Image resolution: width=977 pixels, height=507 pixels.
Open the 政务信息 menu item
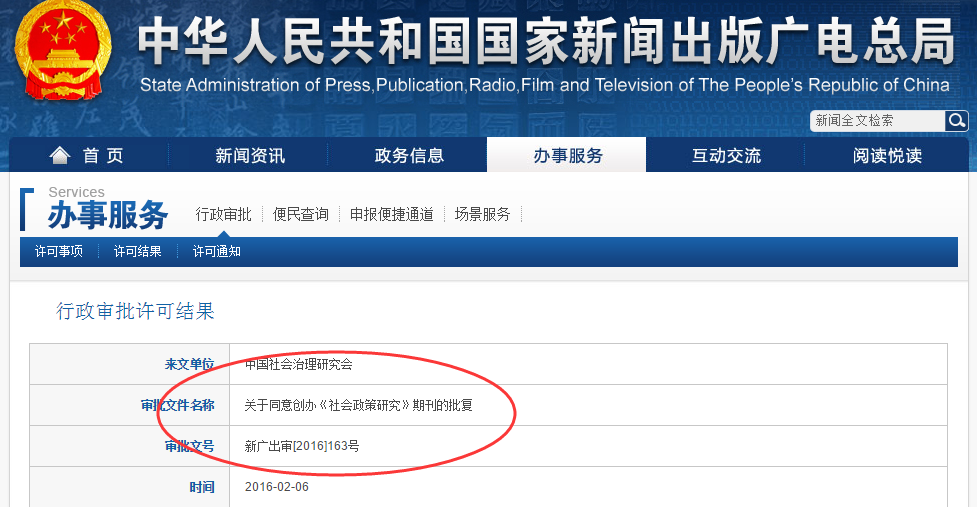pyautogui.click(x=409, y=156)
